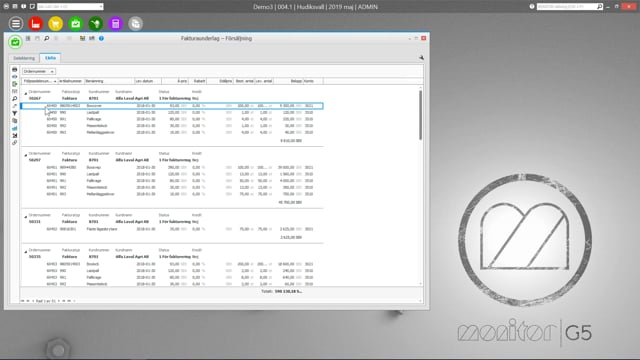Click the search magnifier in top-right field
Viewport: 640px width, 360px height.
[x=599, y=7]
